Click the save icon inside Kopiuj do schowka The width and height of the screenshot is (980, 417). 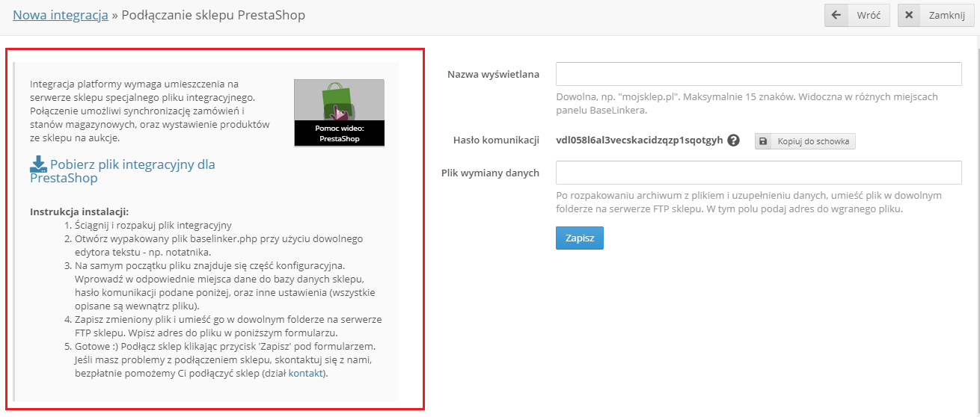[x=764, y=141]
